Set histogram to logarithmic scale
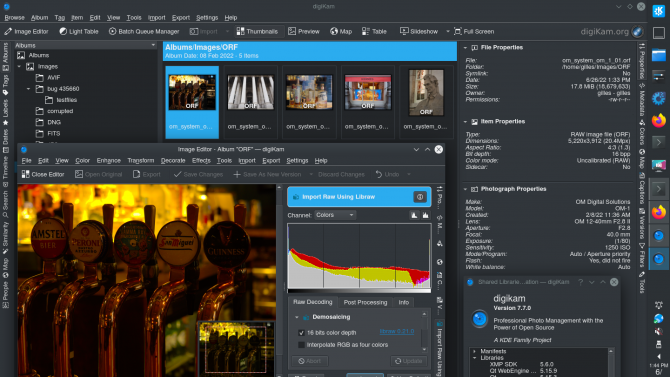 [426, 215]
